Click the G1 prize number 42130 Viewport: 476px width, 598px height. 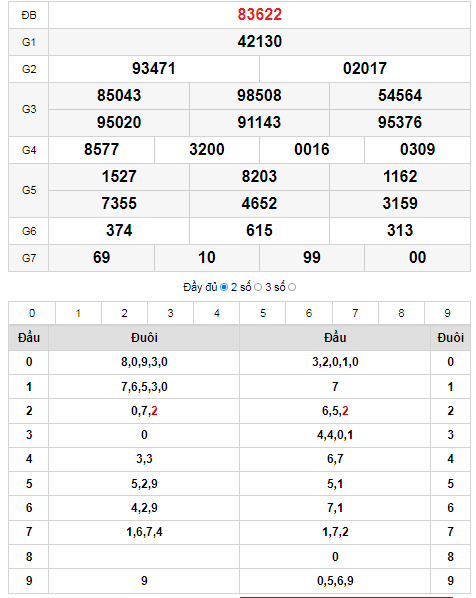coord(259,42)
